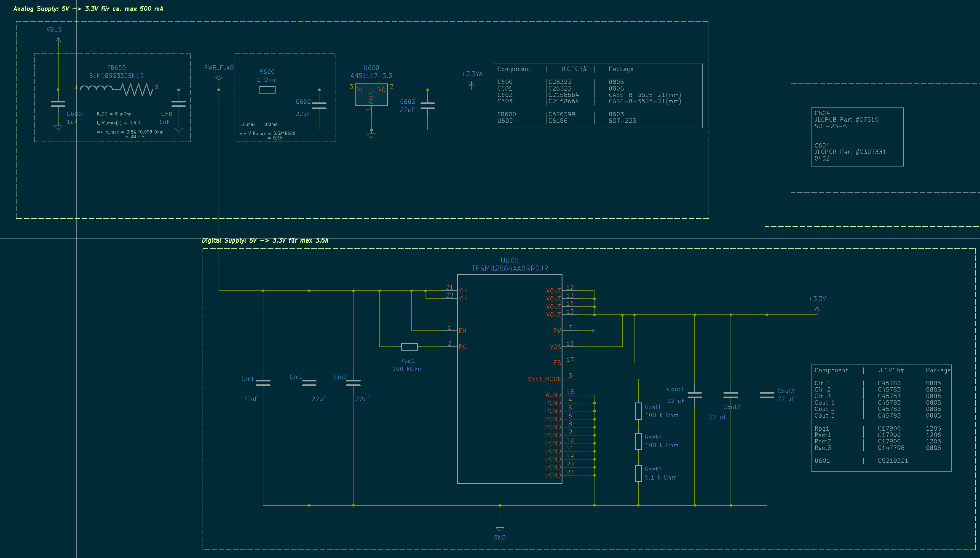
Task: Click the 'JLCPCB Part #C307331' note
Action: [850, 152]
